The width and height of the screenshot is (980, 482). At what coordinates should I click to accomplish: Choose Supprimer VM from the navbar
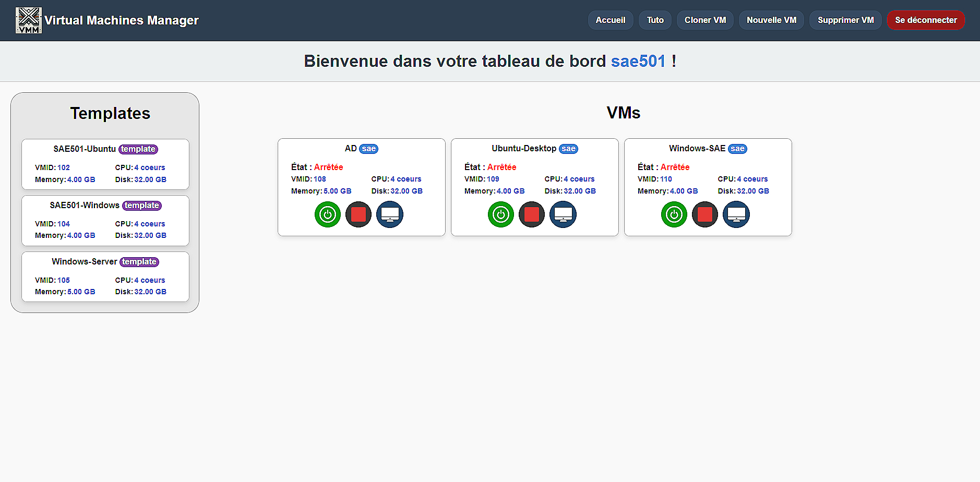point(845,20)
